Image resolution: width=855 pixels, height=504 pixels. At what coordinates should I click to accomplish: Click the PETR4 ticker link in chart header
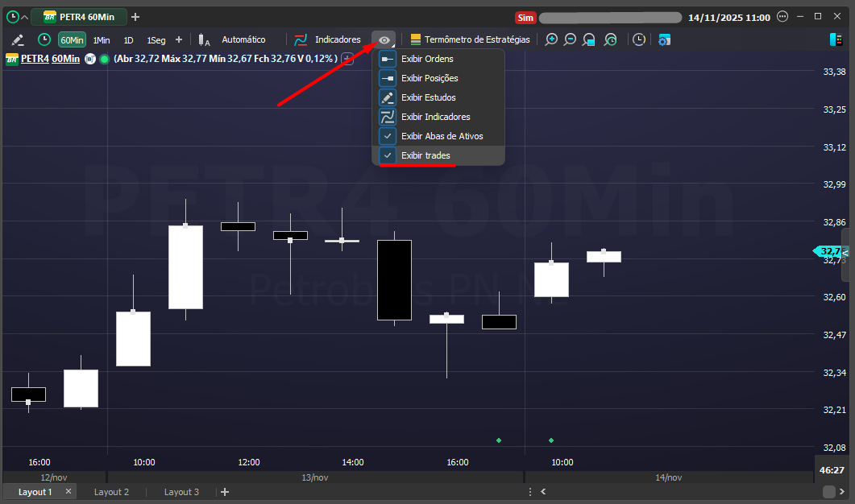tap(35, 59)
